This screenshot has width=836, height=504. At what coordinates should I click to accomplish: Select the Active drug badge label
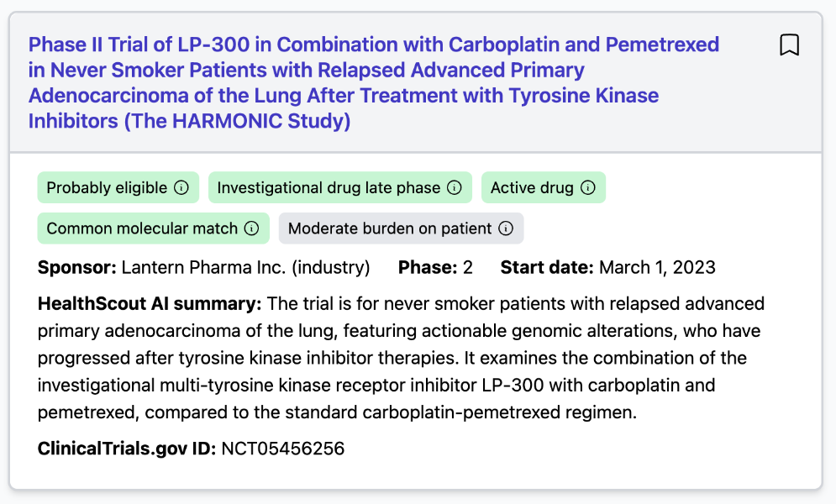pyautogui.click(x=532, y=188)
